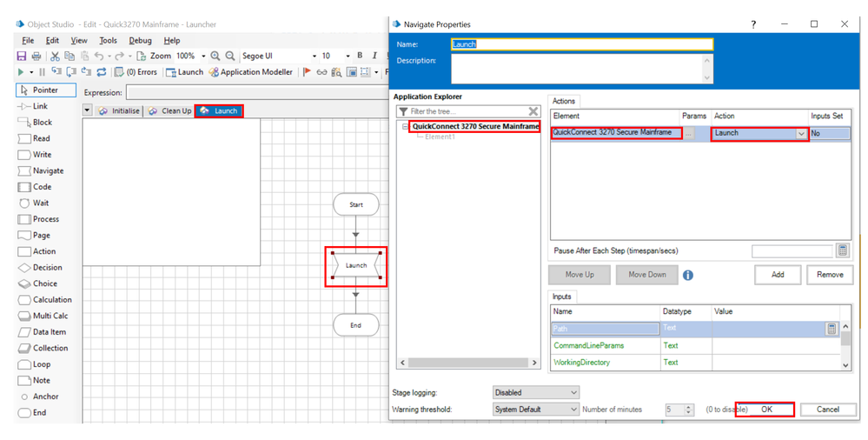This screenshot has height=440, width=868.
Task: Click the OK button
Action: pos(765,410)
